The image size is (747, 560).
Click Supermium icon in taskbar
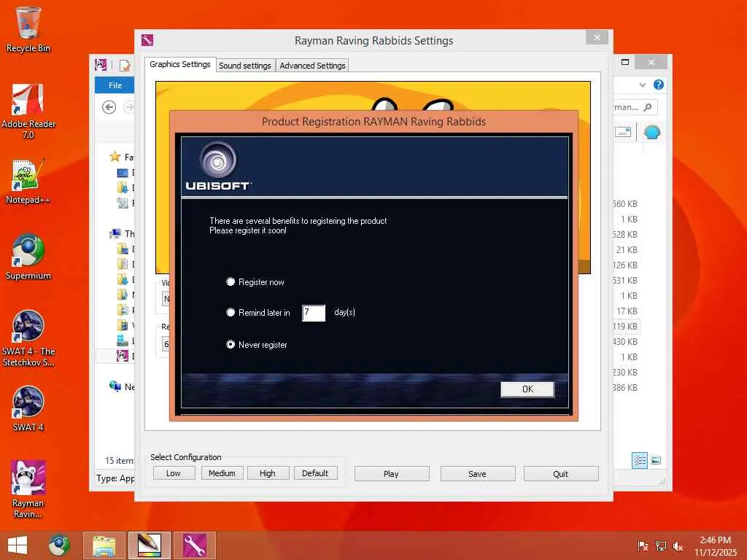(x=59, y=545)
